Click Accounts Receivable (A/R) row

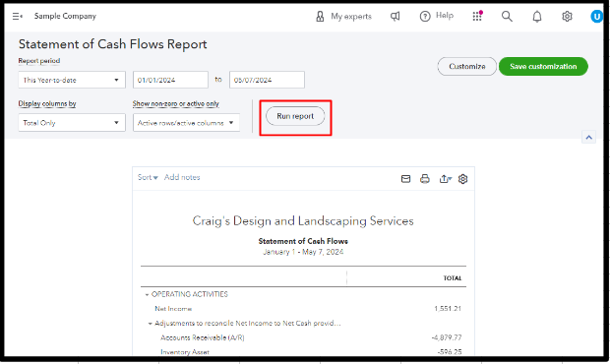coord(203,337)
